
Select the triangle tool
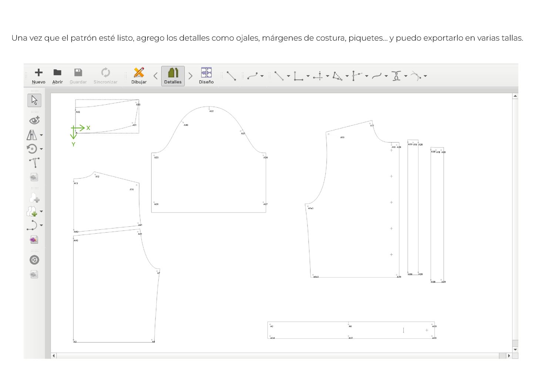337,76
